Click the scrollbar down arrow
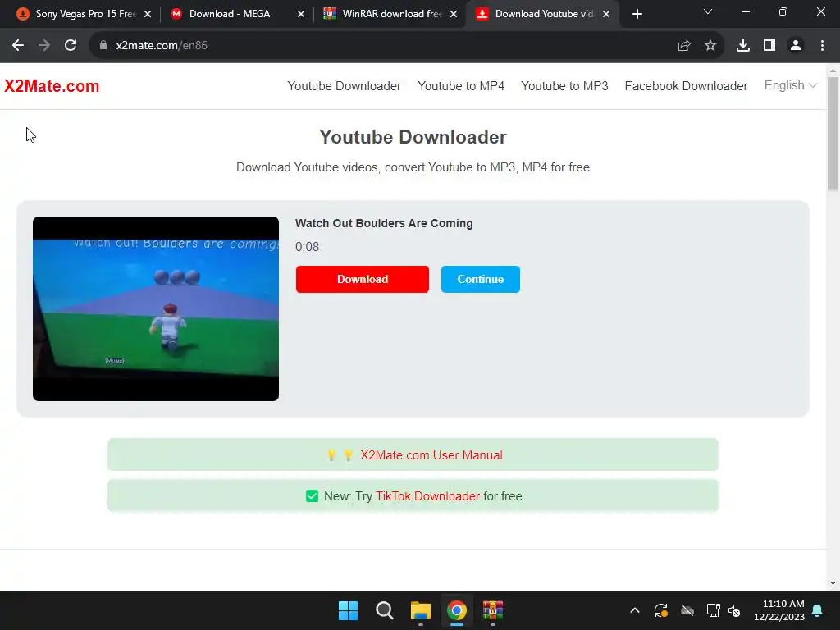This screenshot has height=630, width=840. (833, 583)
